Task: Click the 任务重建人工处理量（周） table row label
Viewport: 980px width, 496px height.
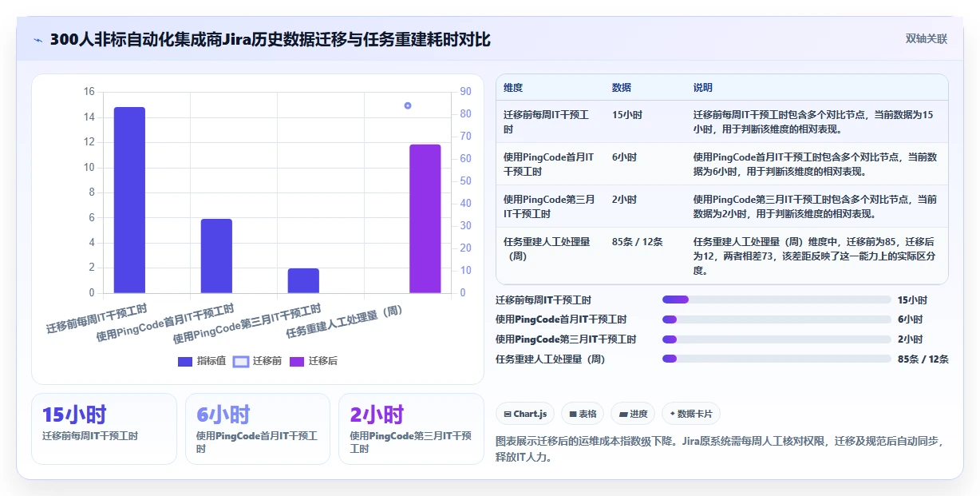Action: click(547, 248)
